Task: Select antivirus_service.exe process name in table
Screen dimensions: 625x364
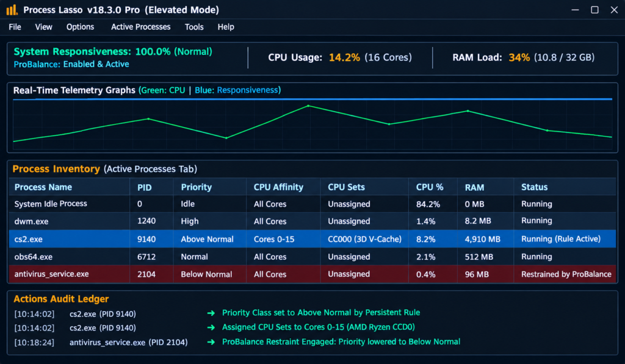Action: point(51,274)
